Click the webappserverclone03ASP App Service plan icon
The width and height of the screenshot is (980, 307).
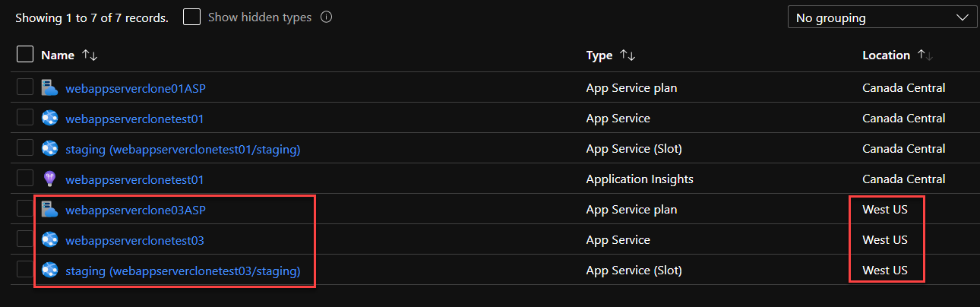50,209
